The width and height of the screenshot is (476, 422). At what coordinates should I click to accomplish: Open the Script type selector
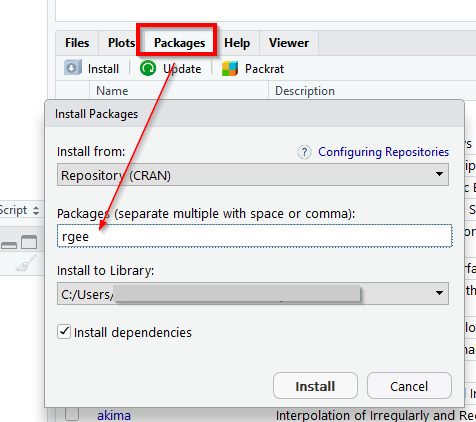click(x=20, y=210)
